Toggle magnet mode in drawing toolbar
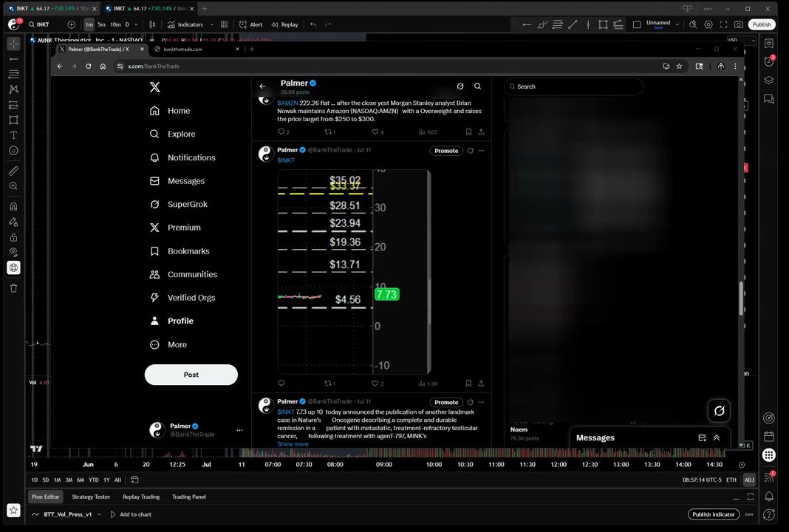Viewport: 789px width, 532px height. point(13,206)
